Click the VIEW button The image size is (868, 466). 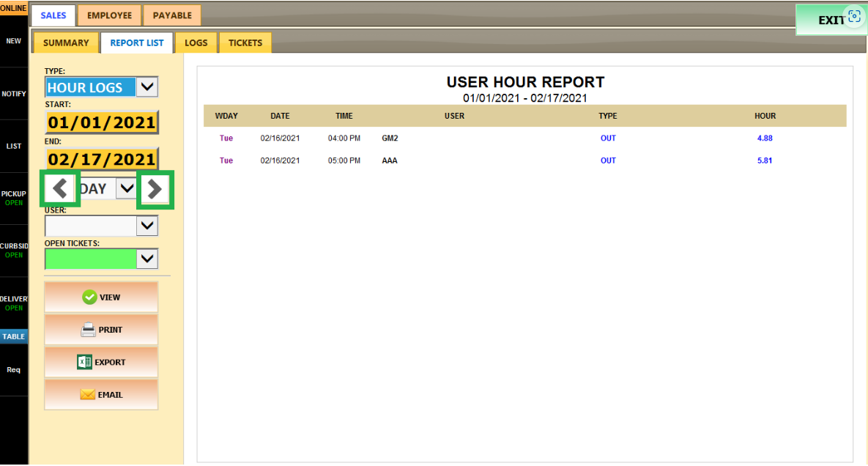point(101,297)
